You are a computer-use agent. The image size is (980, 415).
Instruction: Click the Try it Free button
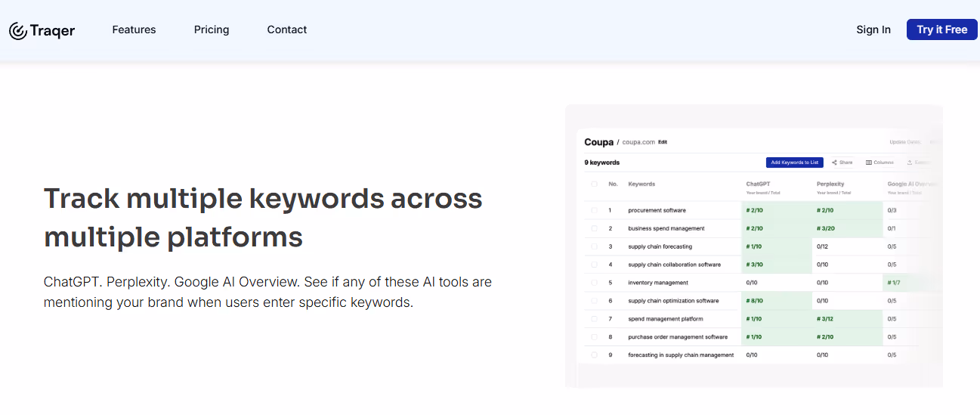(x=942, y=29)
